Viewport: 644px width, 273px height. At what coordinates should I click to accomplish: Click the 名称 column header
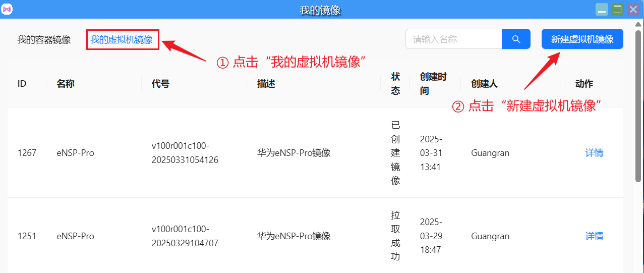click(x=66, y=84)
